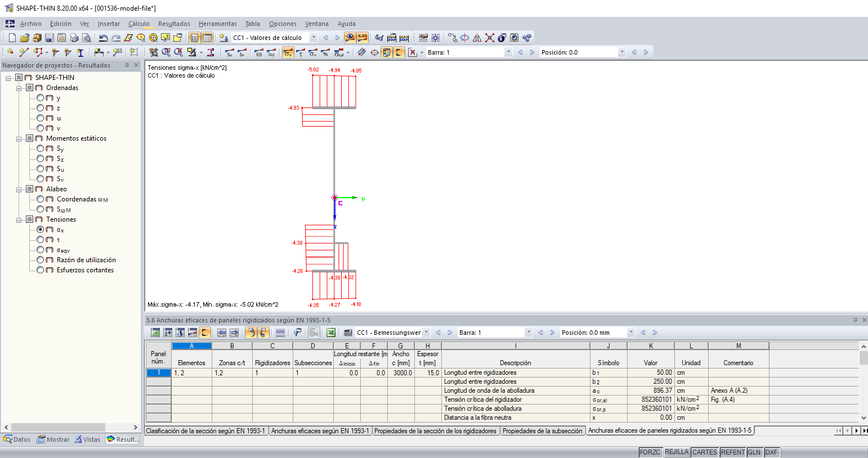
Task: Select static moment Sy radio button
Action: 40,149
